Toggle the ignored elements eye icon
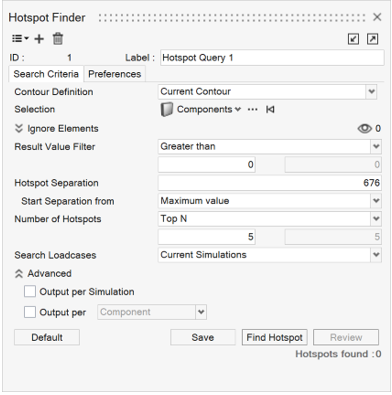Image resolution: width=392 pixels, height=395 pixels. (365, 128)
